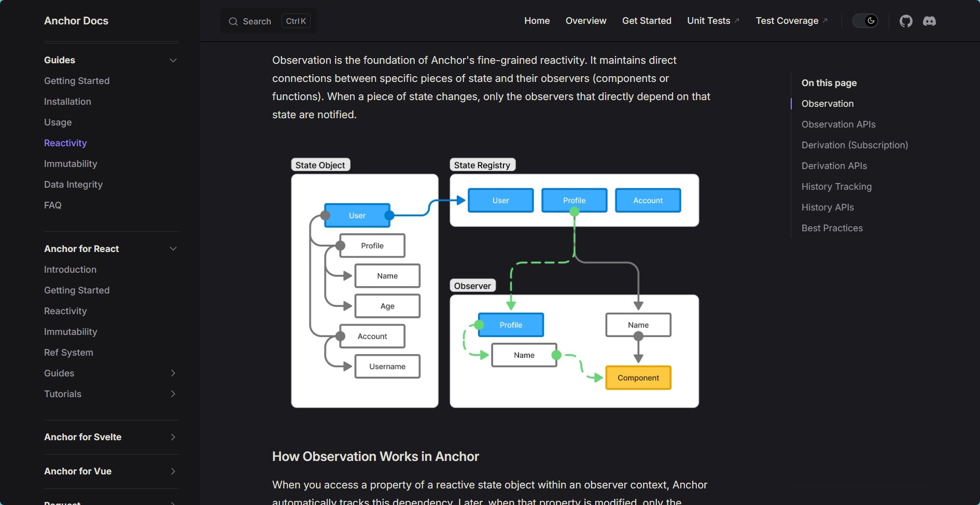The width and height of the screenshot is (980, 505).
Task: Click the Ctrl K shortcut badge
Action: click(296, 21)
